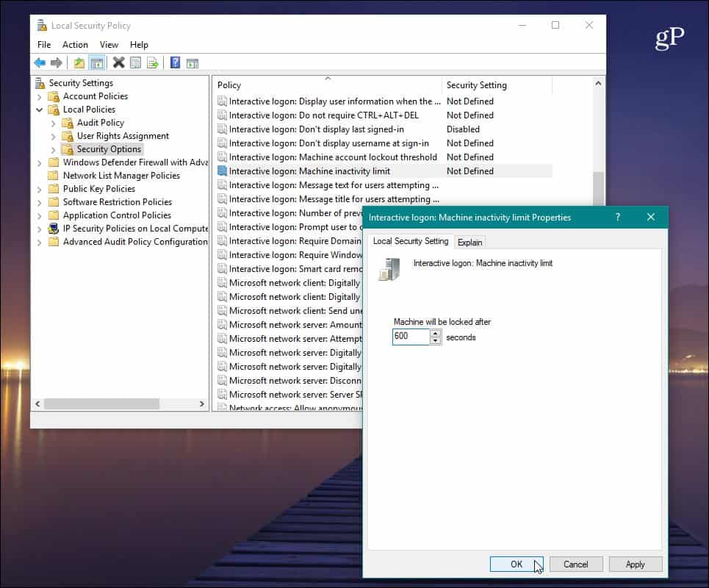This screenshot has width=709, height=588.
Task: Open the File menu
Action: [44, 45]
